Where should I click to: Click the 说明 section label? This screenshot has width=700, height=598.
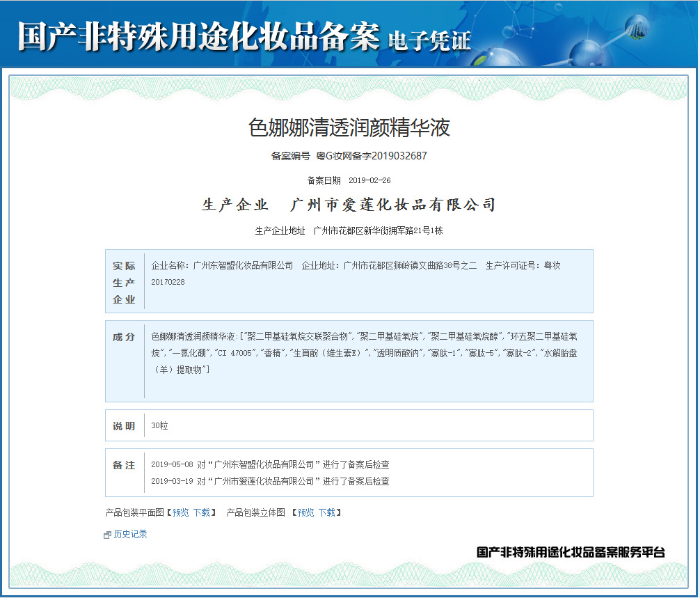[x=124, y=426]
